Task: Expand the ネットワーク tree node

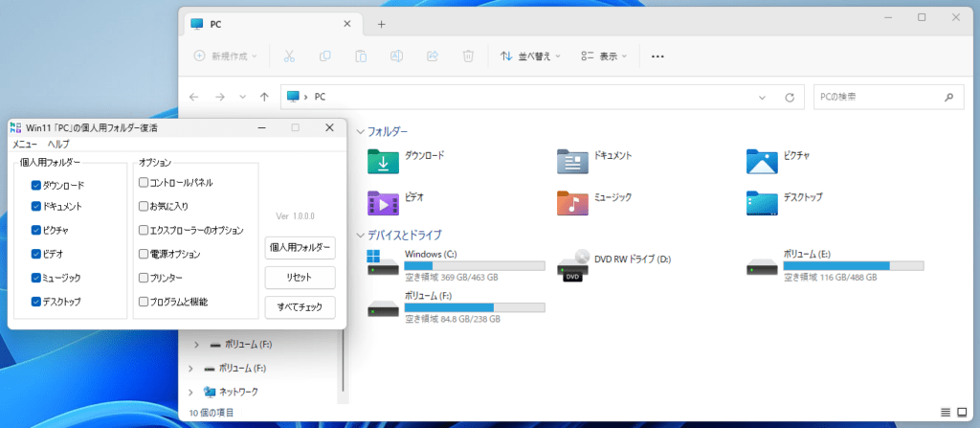Action: 190,393
